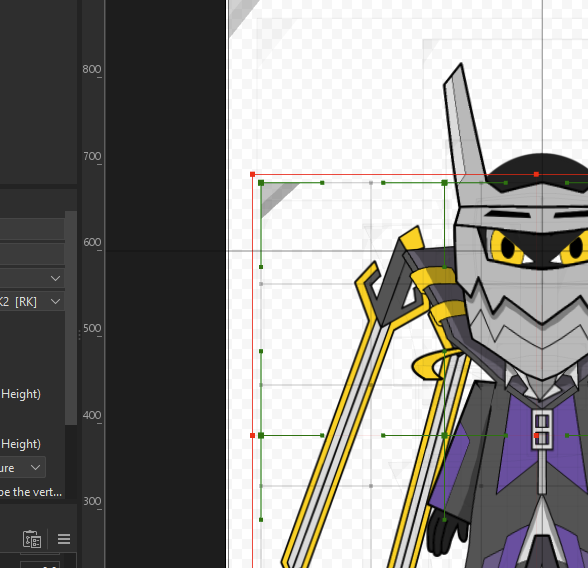Click the 600 mark on the vertical ruler

(92, 242)
